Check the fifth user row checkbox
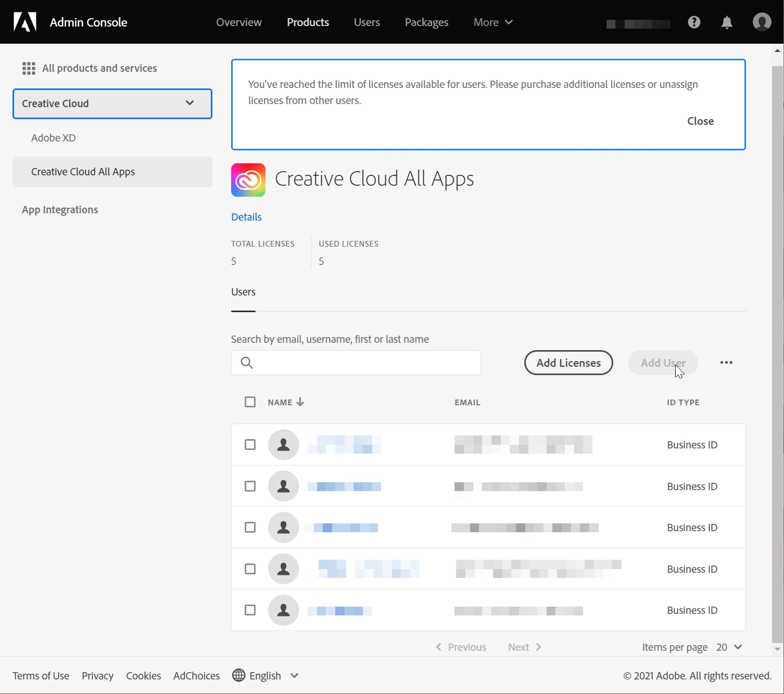Screen dimensions: 784x694 tap(250, 610)
